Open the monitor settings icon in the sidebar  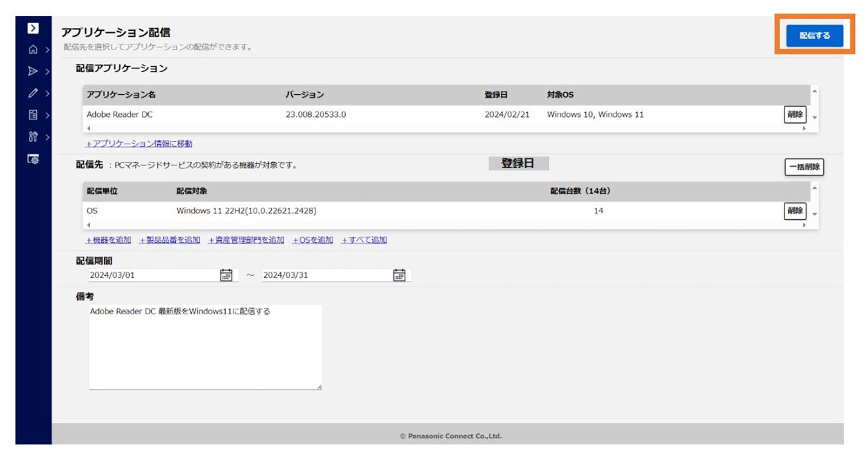33,159
